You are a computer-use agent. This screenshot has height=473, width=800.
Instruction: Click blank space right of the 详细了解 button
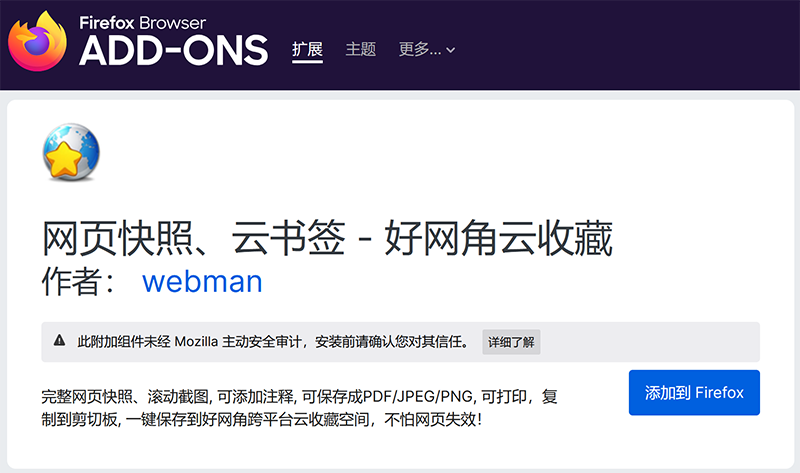click(x=650, y=342)
